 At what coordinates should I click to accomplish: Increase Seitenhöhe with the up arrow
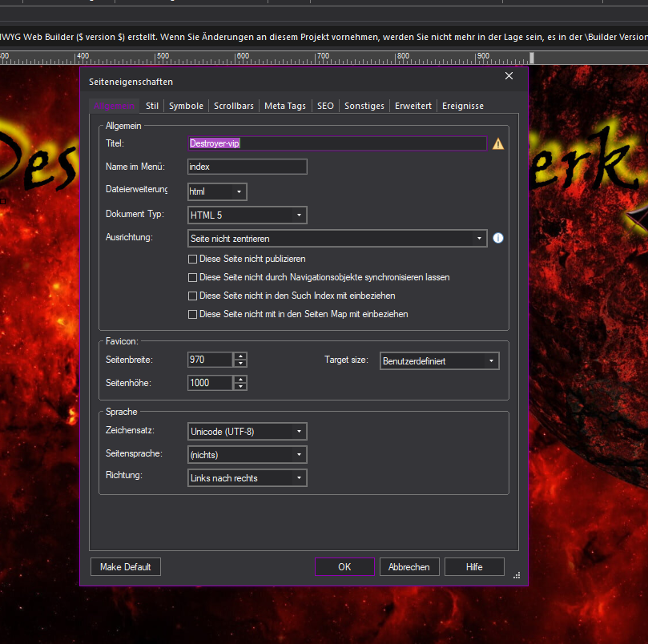coord(240,379)
